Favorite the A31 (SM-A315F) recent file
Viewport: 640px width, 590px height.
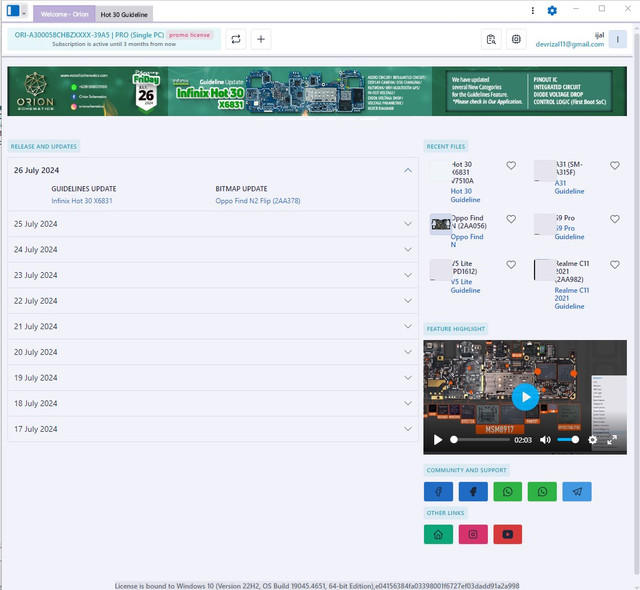click(615, 165)
